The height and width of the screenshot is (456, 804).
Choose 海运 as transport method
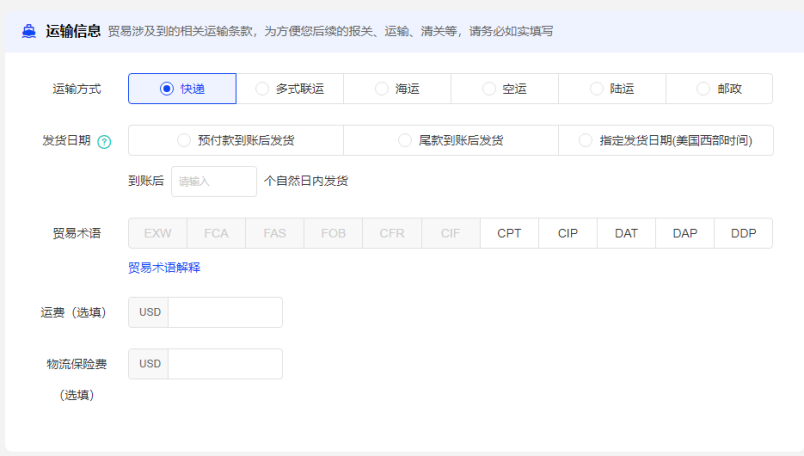(x=397, y=89)
